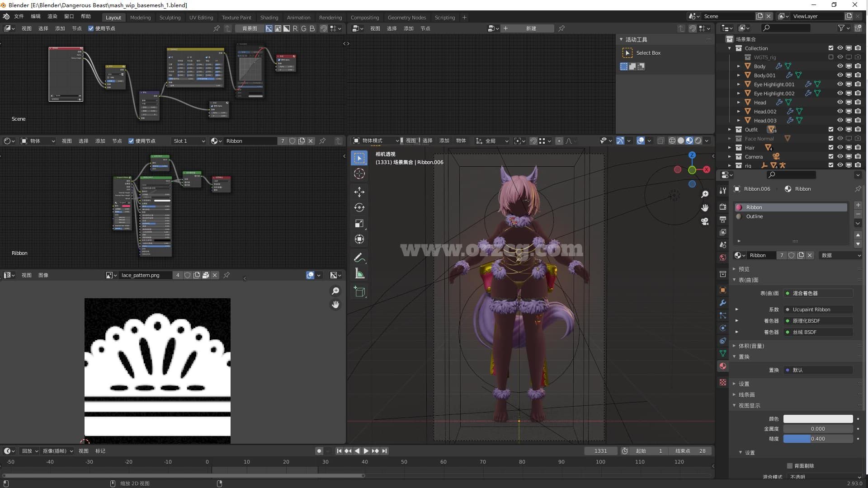Adjust the metallic slider at 0.000

(x=818, y=429)
